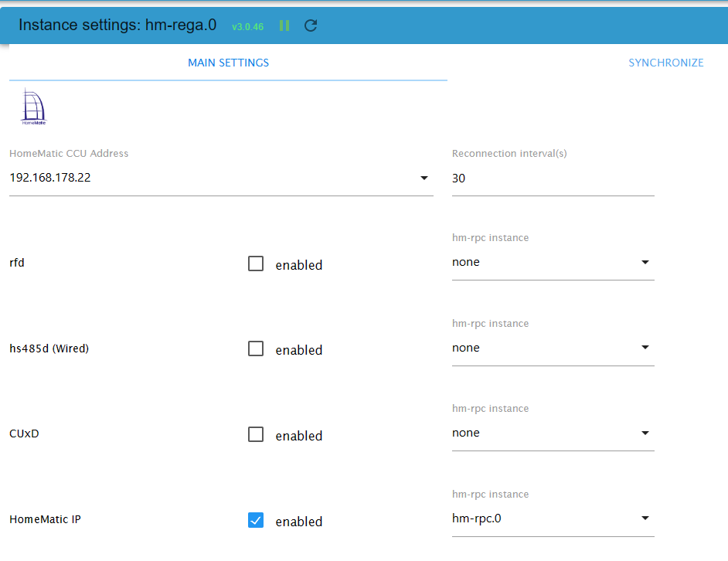The width and height of the screenshot is (728, 561).
Task: Tick the CUxD enabled checkbox
Action: click(x=256, y=434)
